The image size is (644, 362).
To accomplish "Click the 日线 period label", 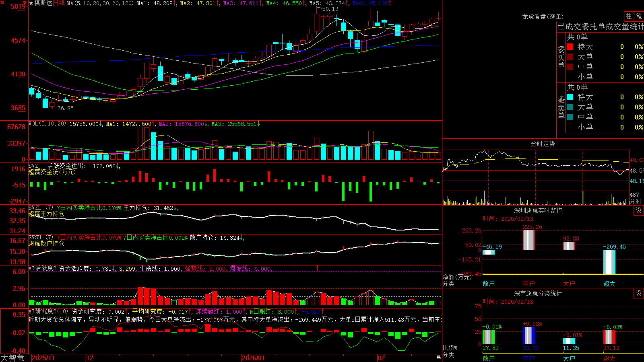I will (x=59, y=3).
